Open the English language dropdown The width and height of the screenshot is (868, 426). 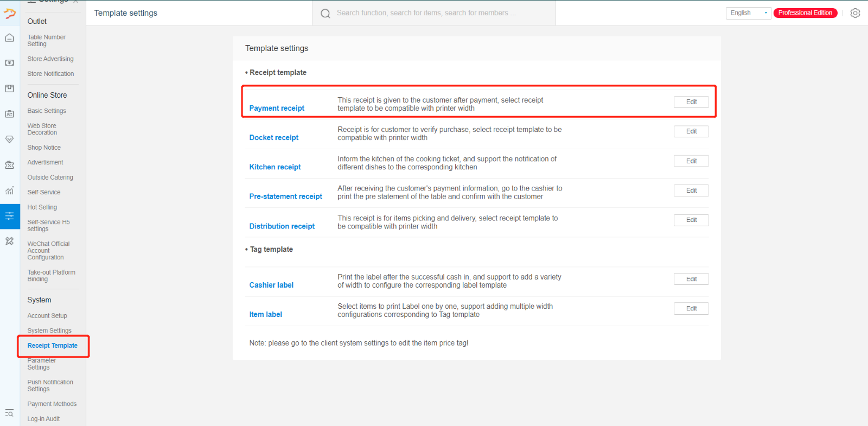click(748, 13)
